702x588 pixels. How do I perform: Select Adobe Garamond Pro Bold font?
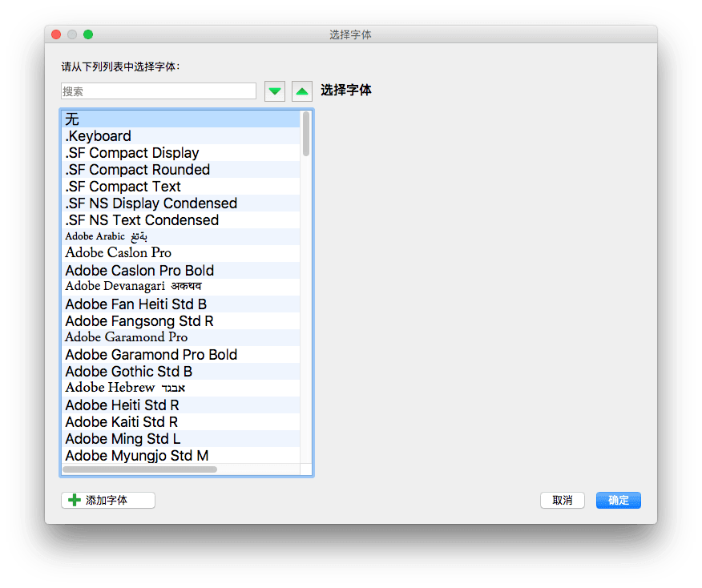pyautogui.click(x=180, y=354)
